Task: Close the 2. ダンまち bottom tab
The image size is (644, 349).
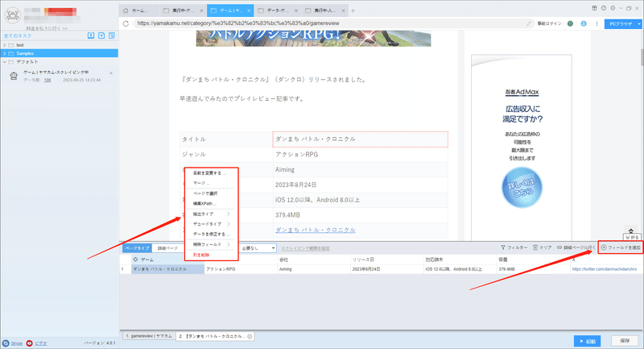Action: pyautogui.click(x=250, y=336)
